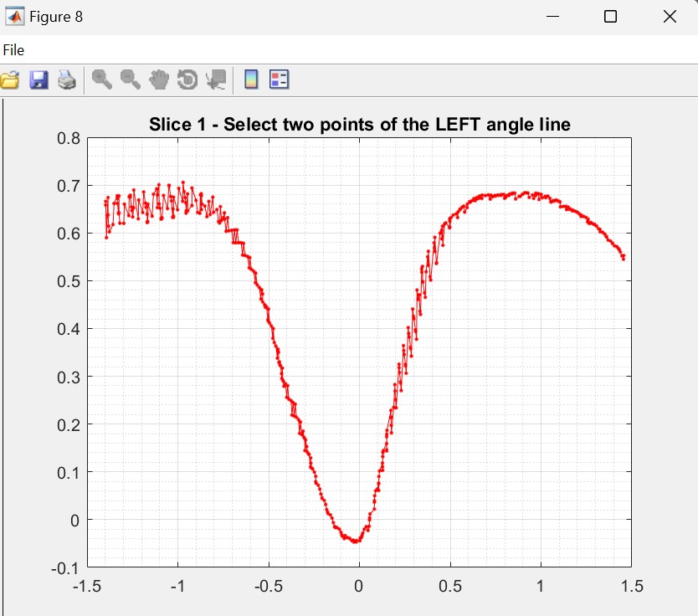Enable the Rotate 3D tool
This screenshot has height=616, width=698.
(x=187, y=80)
